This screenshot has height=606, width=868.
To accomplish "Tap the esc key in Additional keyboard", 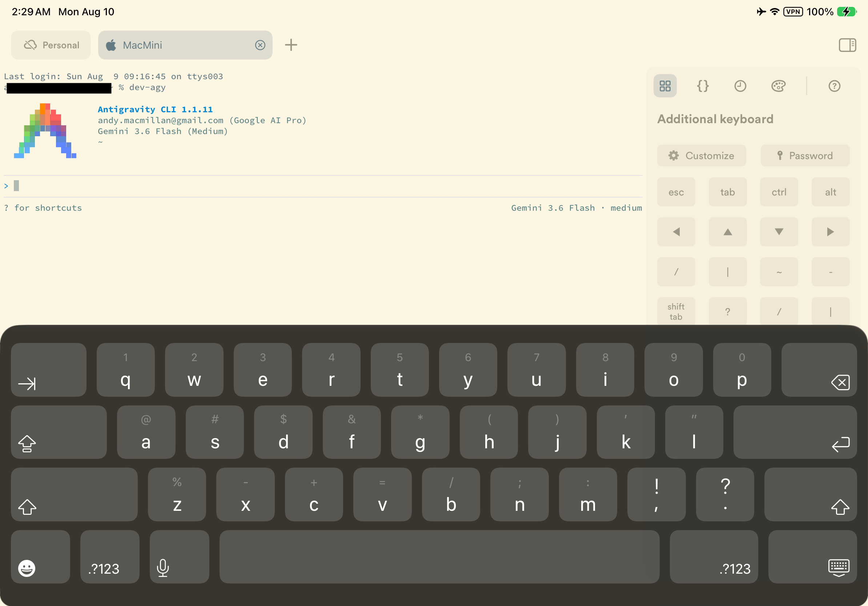I will point(676,192).
